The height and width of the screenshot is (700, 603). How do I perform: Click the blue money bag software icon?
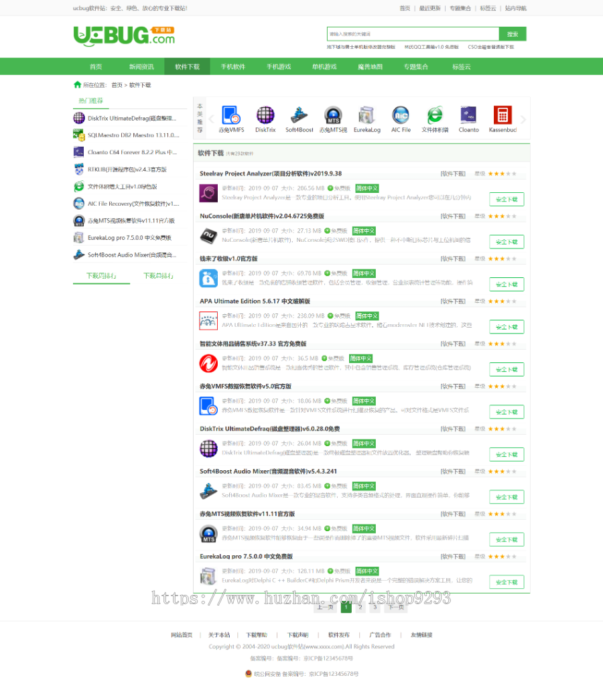(x=208, y=278)
